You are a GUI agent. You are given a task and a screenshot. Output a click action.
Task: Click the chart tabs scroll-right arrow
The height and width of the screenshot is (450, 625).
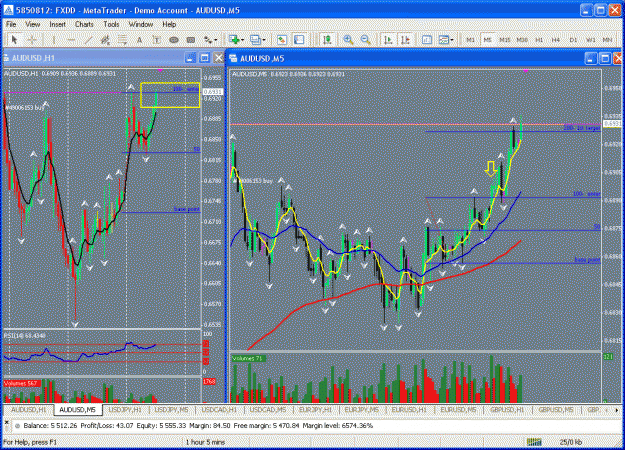617,410
